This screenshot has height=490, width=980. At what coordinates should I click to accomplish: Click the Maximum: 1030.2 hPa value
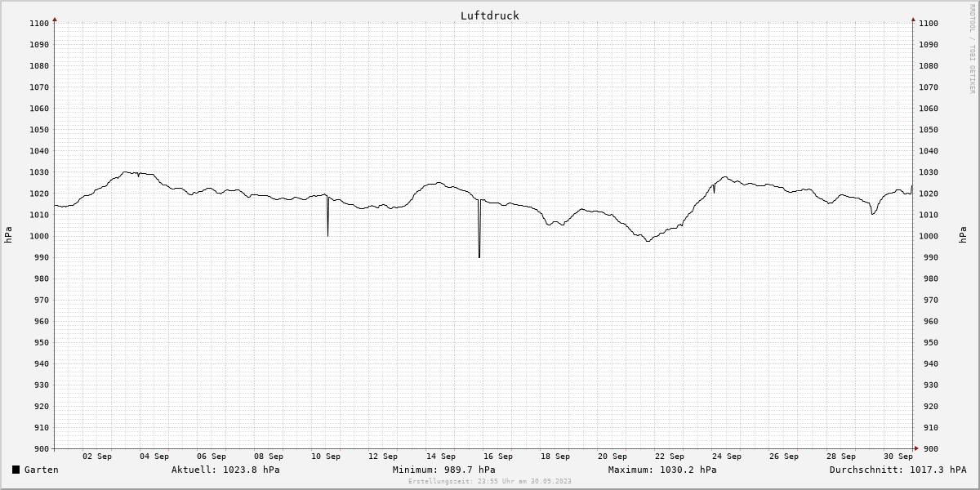[662, 470]
